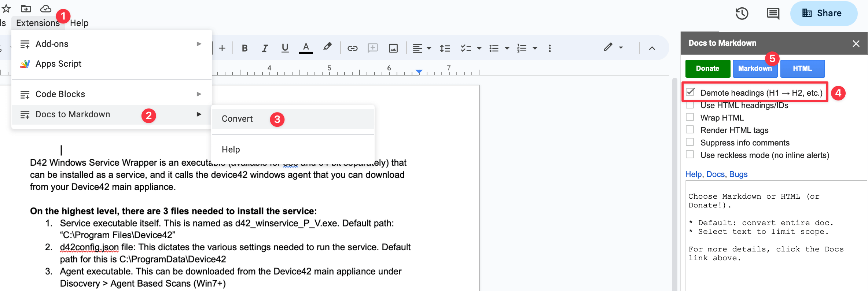Close the Docs to Markdown sidebar
This screenshot has width=868, height=291.
click(856, 44)
